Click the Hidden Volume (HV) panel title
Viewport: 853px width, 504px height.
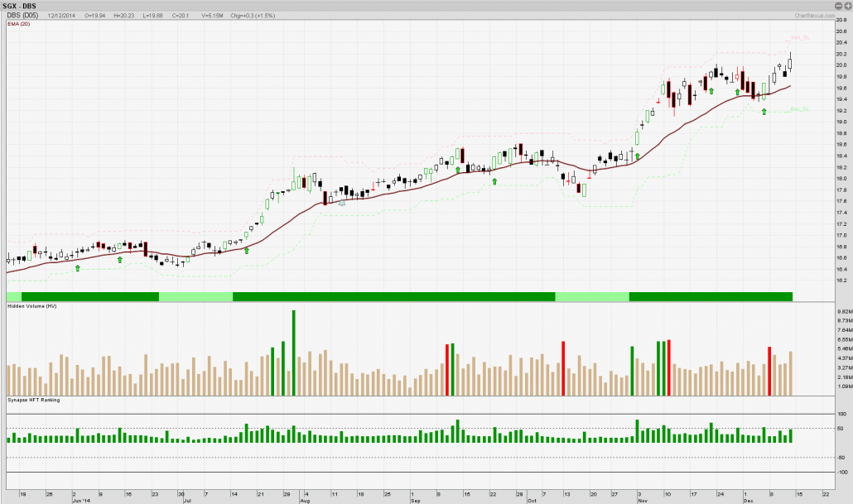pos(32,306)
